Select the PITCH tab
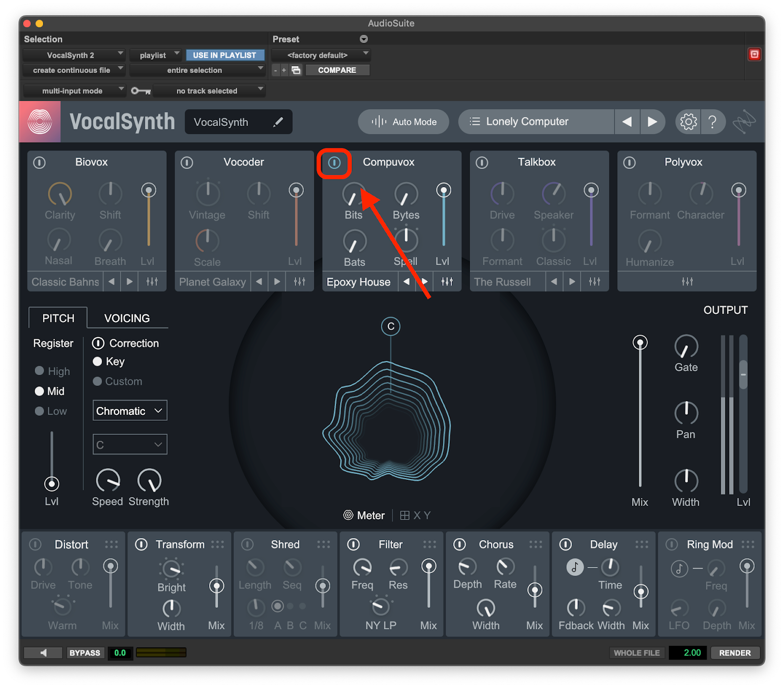The image size is (784, 688). coord(58,318)
